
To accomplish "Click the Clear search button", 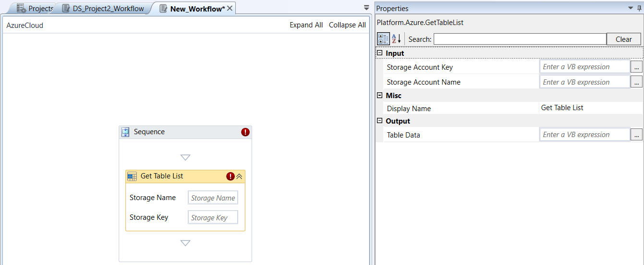I will tap(623, 39).
